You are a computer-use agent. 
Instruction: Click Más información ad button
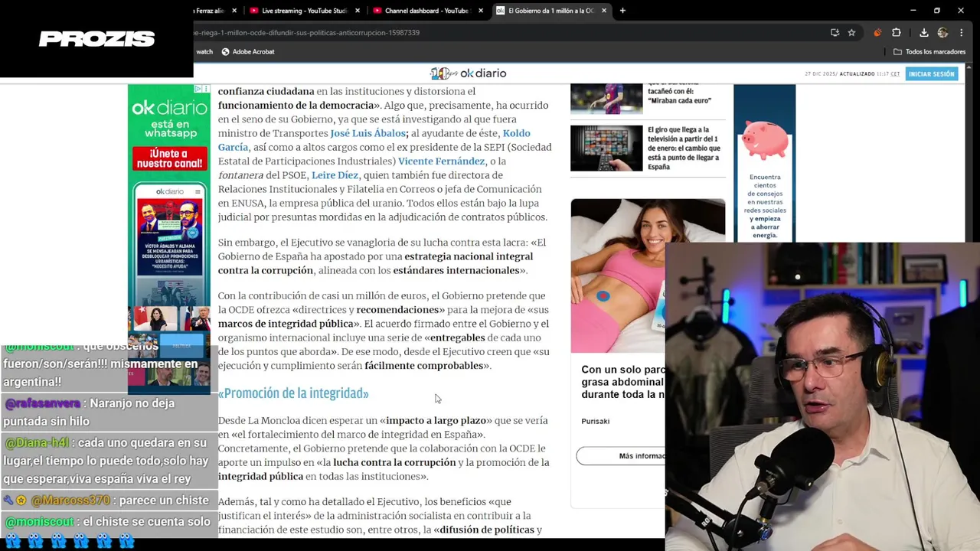(622, 456)
